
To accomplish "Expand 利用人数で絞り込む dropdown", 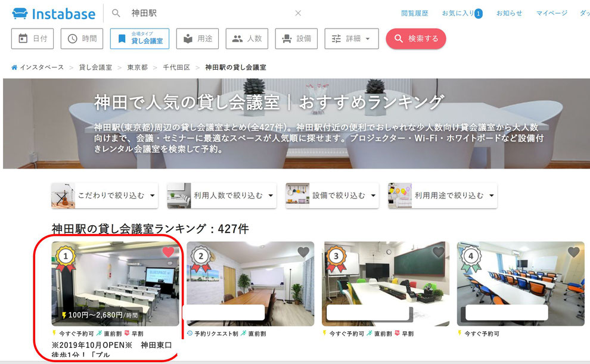I will tap(222, 195).
